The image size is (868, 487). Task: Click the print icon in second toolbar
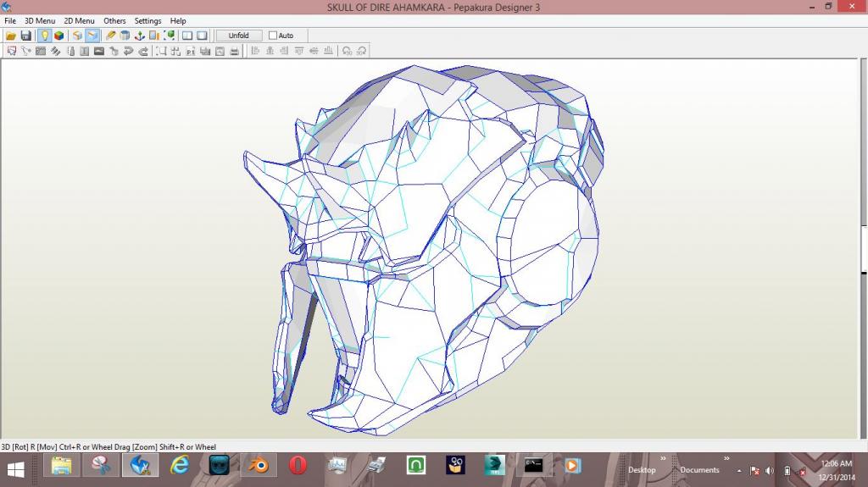pyautogui.click(x=235, y=51)
